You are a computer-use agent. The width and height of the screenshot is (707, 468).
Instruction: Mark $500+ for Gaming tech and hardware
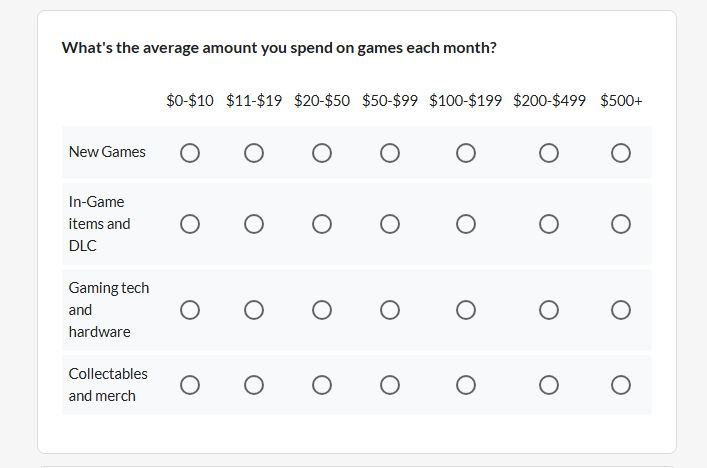coord(621,310)
